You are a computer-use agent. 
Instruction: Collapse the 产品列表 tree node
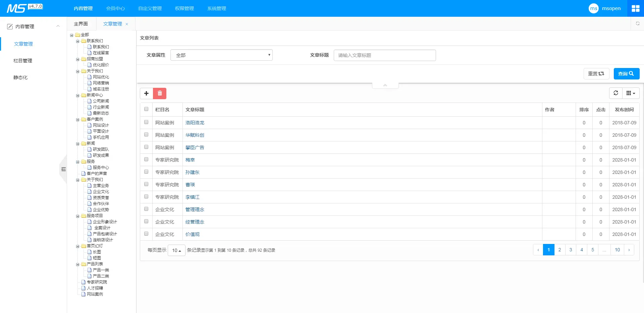click(x=77, y=264)
